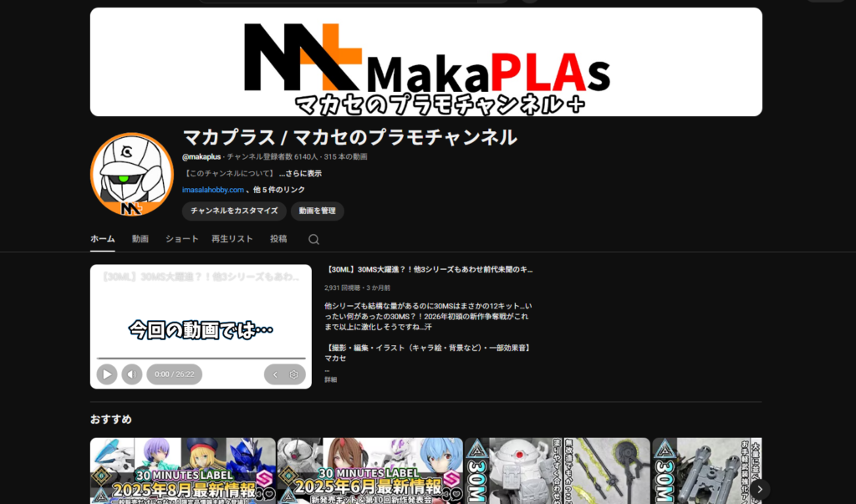Open the video player settings gear
This screenshot has width=856, height=504.
pyautogui.click(x=293, y=374)
